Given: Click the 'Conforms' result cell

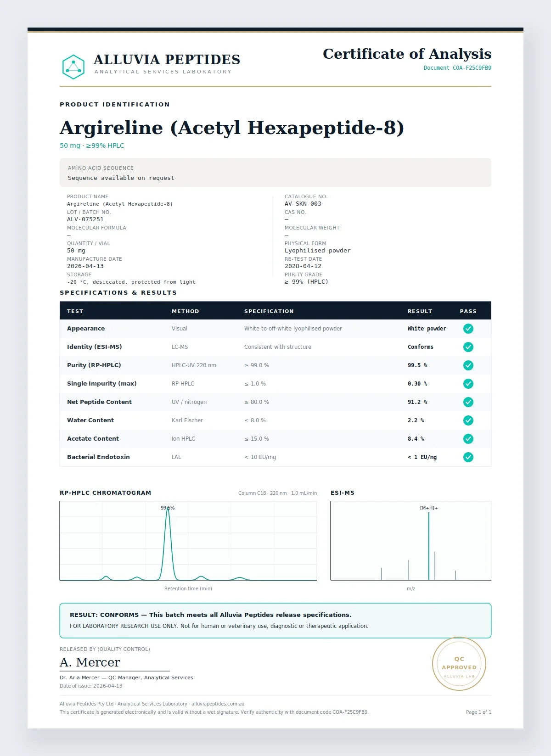Looking at the screenshot, I should coord(421,347).
